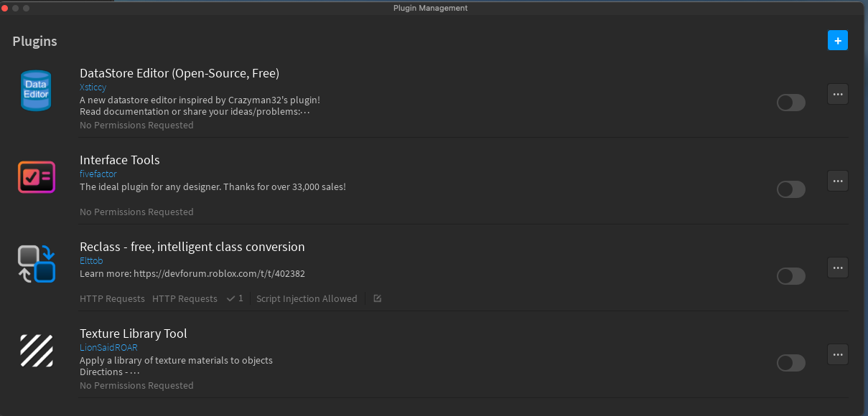Open the Elttob author profile link
Viewport: 868px width, 416px height.
click(x=91, y=260)
